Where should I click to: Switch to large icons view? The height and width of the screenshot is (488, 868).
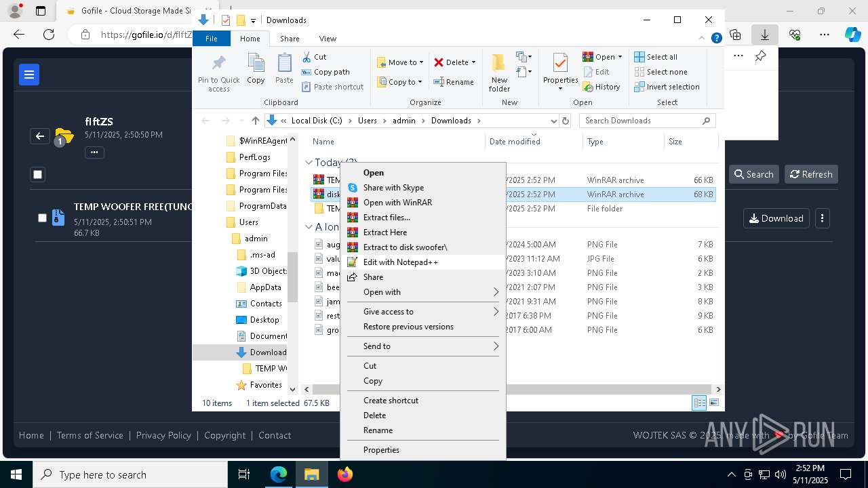tap(713, 403)
